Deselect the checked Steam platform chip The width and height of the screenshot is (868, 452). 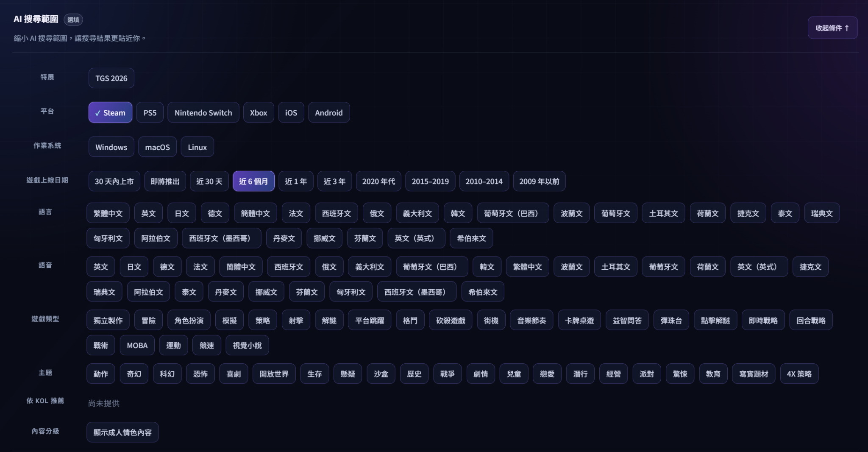(110, 112)
